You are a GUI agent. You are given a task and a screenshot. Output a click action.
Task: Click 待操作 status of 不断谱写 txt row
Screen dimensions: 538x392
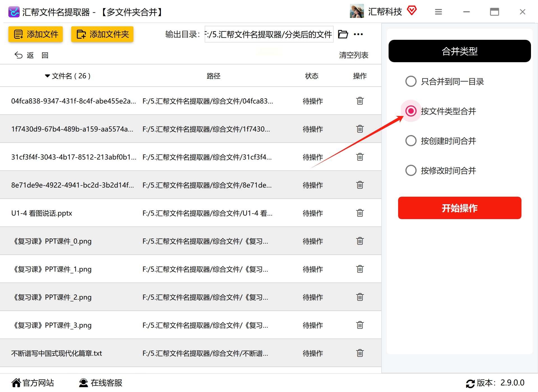pyautogui.click(x=313, y=353)
